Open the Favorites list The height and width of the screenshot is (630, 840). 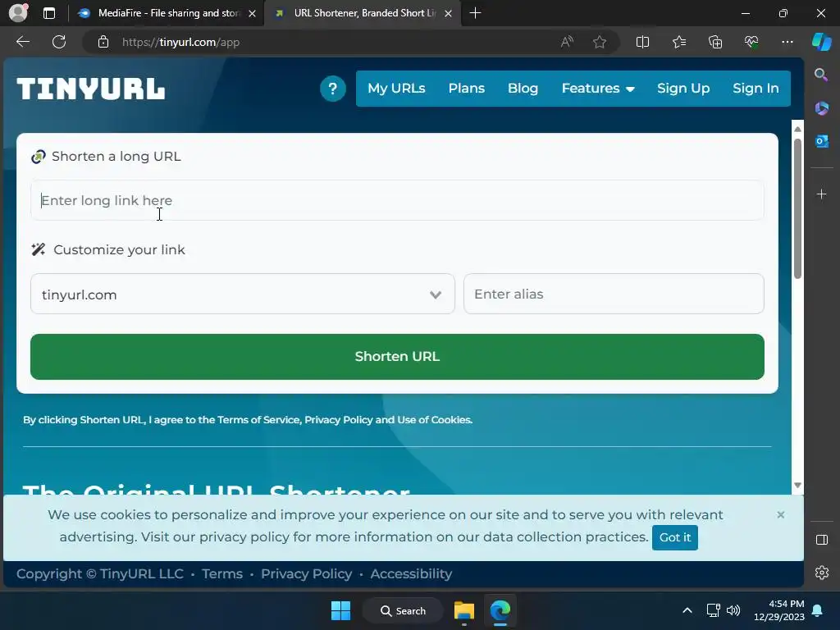pos(678,42)
